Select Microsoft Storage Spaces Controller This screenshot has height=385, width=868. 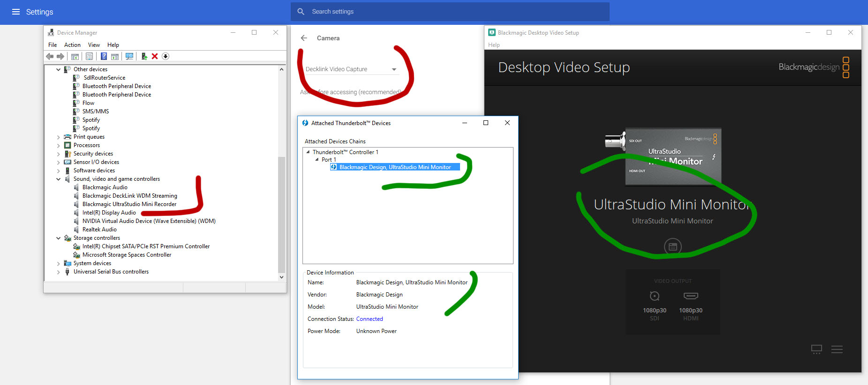127,255
